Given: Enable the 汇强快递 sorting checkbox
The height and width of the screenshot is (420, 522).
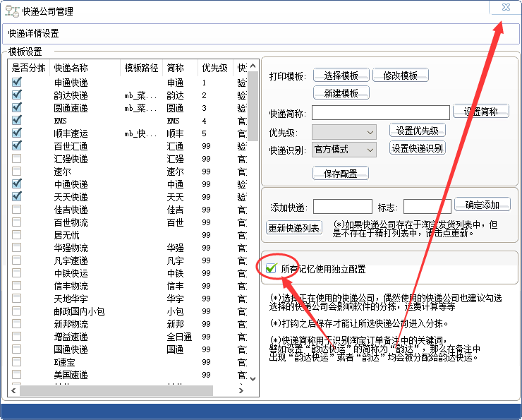Looking at the screenshot, I should (17, 159).
